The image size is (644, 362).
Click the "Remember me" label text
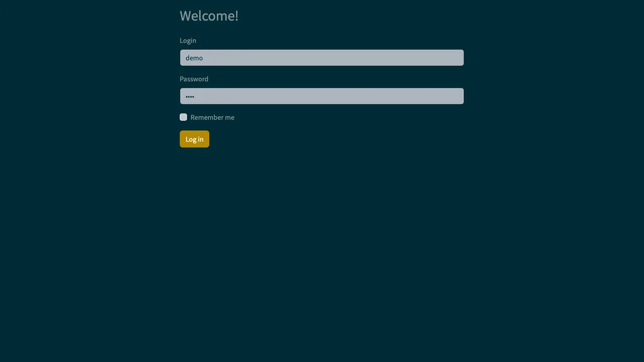[x=212, y=118]
